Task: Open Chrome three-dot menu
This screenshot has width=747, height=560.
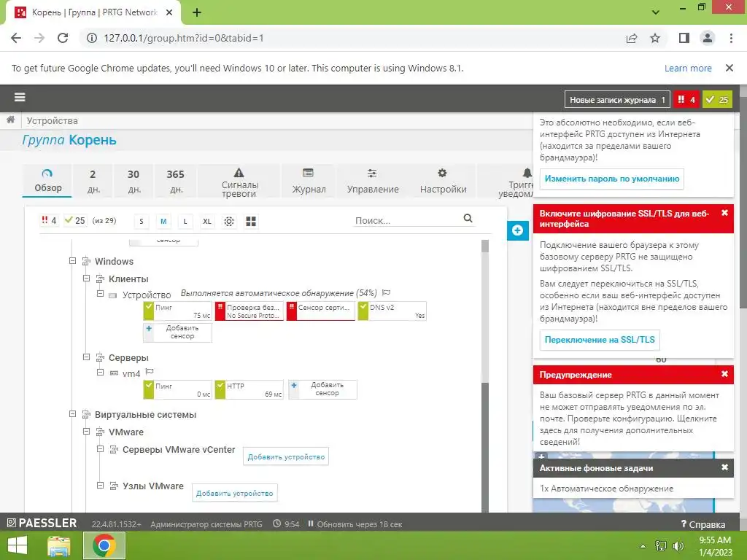Action: (731, 38)
